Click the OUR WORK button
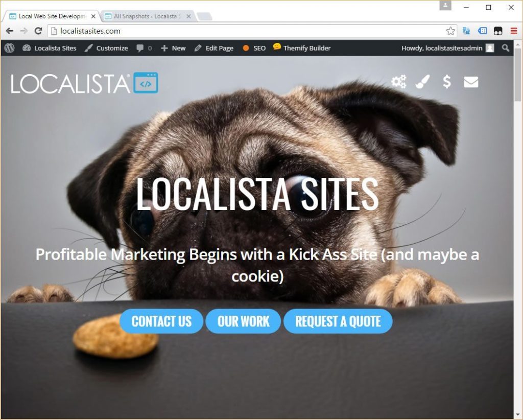Viewport: 523px width, 420px height. (x=243, y=321)
